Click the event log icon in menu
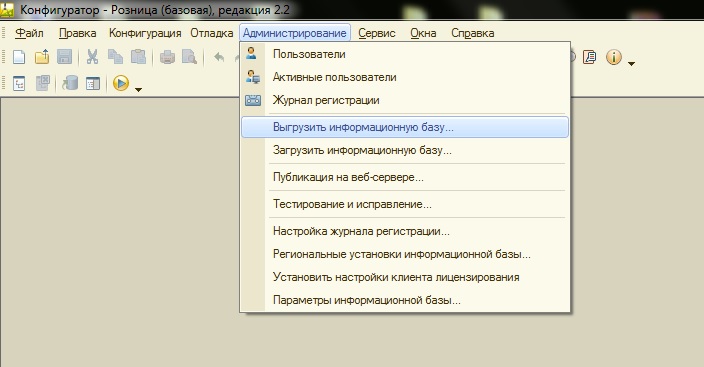The width and height of the screenshot is (704, 367). point(253,100)
